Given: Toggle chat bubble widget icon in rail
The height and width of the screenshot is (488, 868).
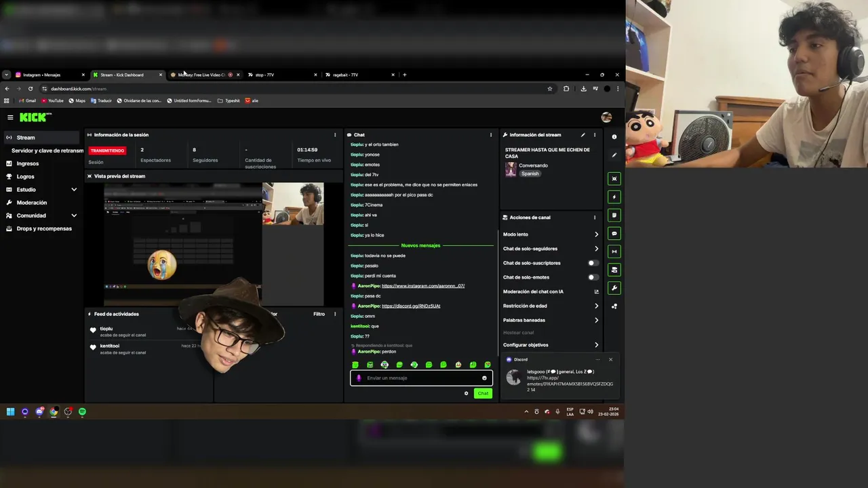Looking at the screenshot, I should 614,234.
